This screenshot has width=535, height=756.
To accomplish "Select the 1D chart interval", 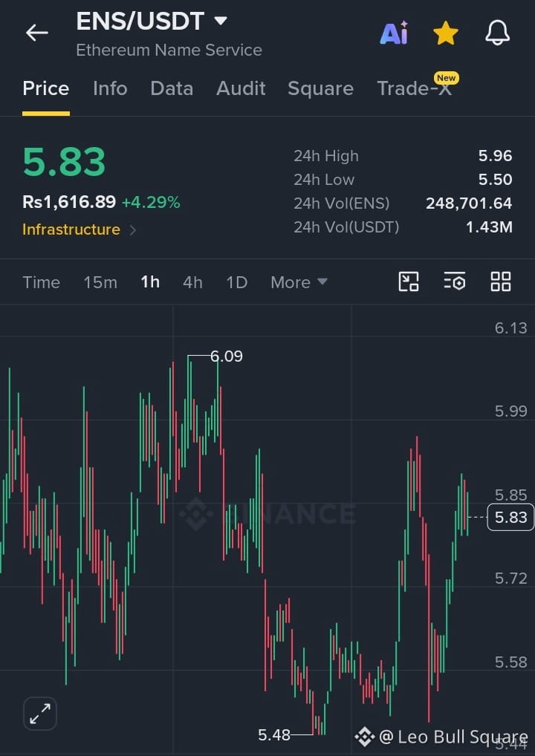I will (237, 282).
